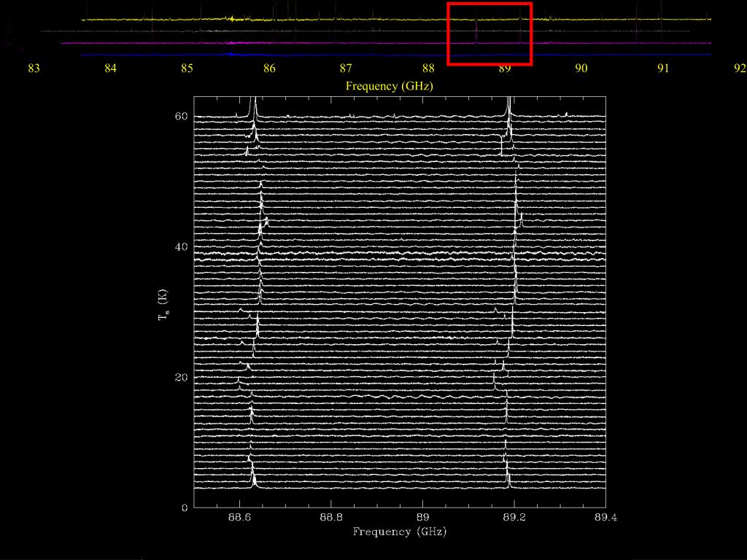Click the 60 tick label on Ta axis
Viewport: 747px width, 560px height.
pos(181,117)
